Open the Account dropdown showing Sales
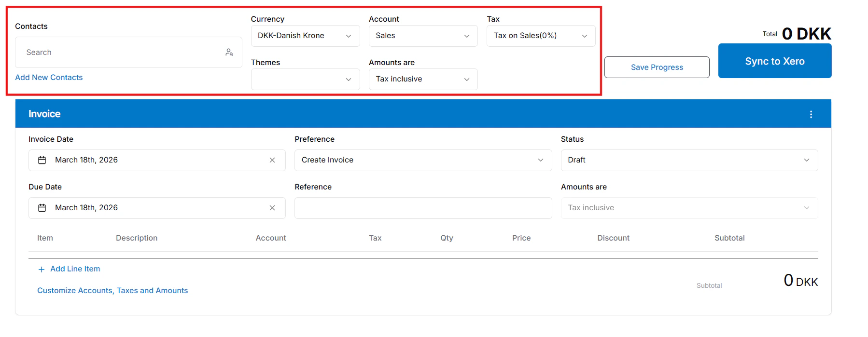The image size is (868, 337). point(423,36)
